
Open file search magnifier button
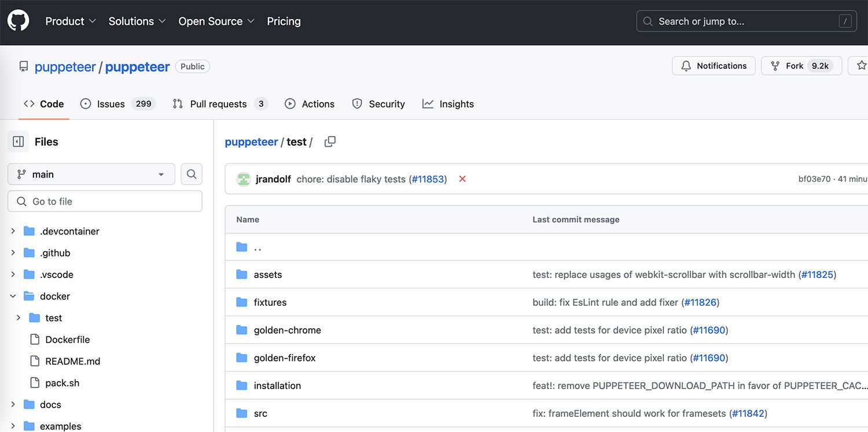tap(192, 174)
